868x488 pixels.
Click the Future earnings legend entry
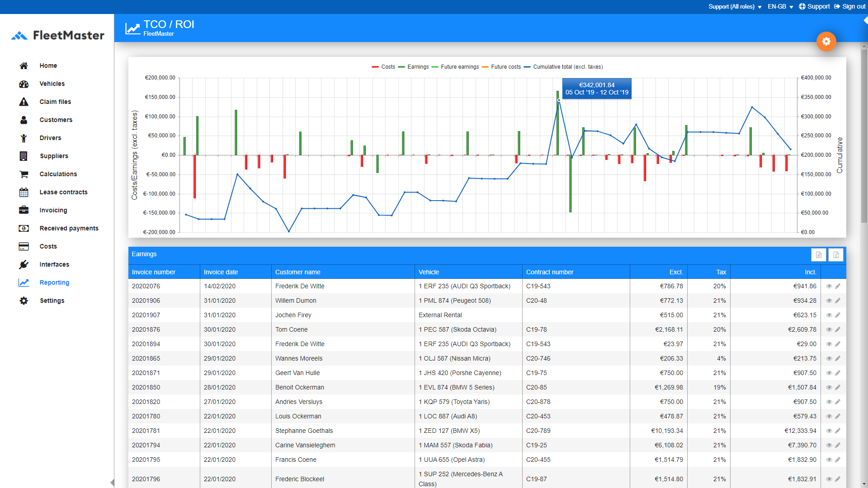(455, 67)
